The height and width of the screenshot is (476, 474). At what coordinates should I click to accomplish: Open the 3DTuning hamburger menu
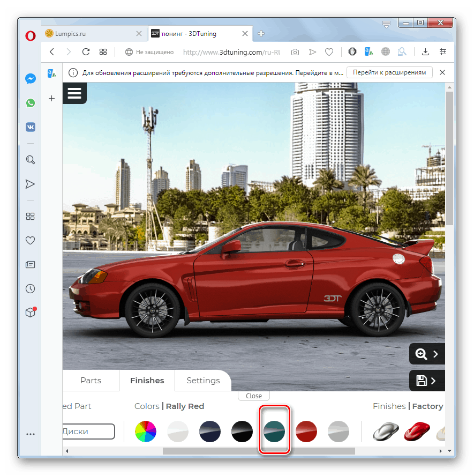74,93
